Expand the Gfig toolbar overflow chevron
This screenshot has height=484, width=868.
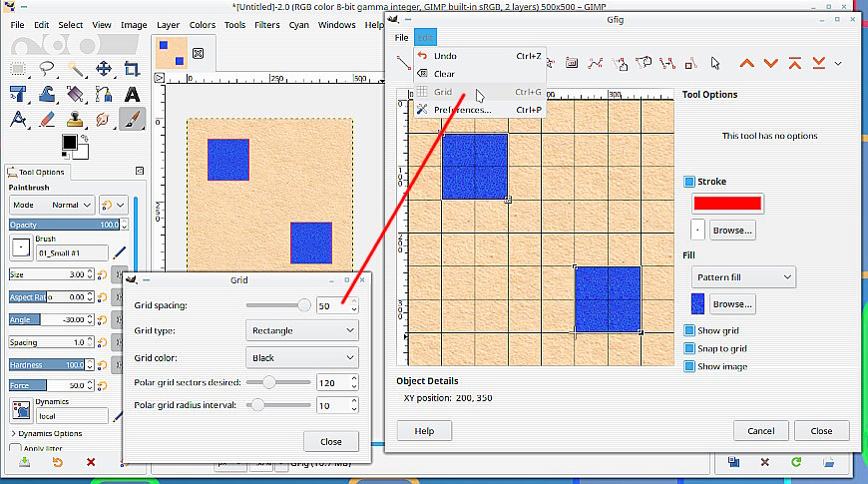(x=838, y=64)
